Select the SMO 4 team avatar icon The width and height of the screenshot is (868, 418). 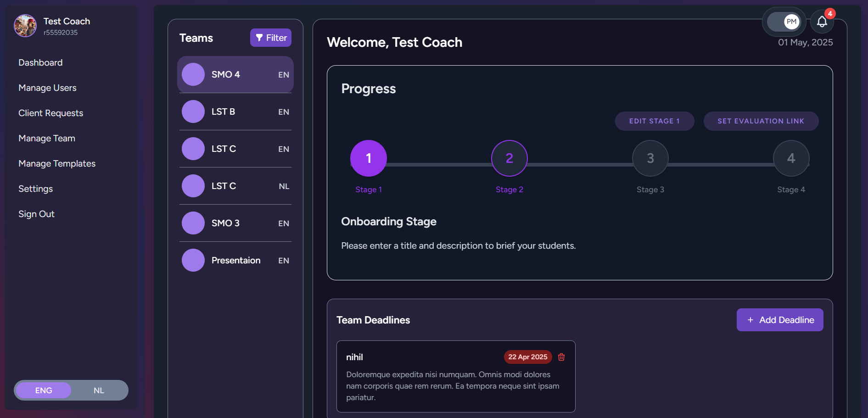pos(193,74)
